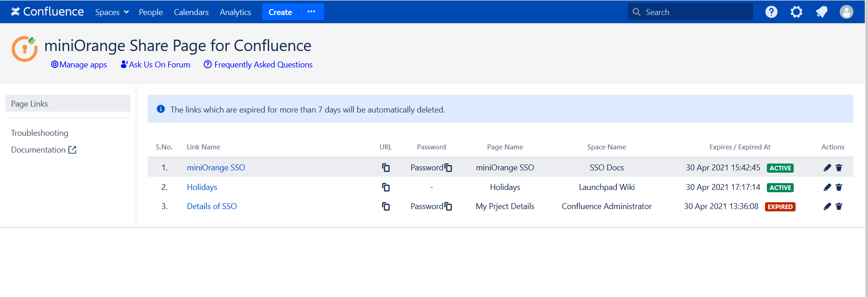Delete the Details of SSO link

pos(839,206)
